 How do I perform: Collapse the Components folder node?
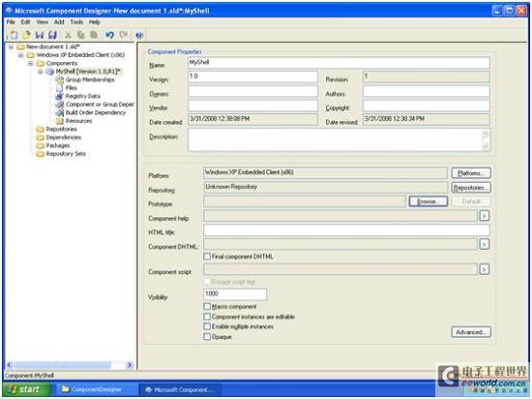(x=31, y=63)
